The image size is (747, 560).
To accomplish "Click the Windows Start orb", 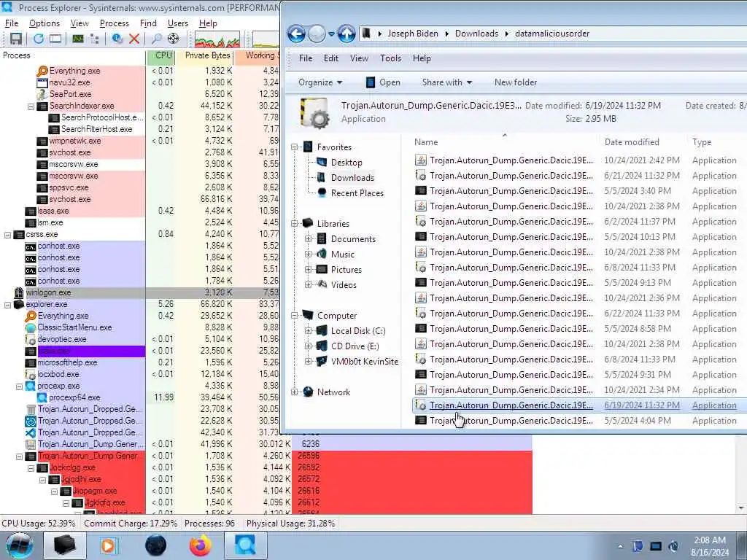I will click(x=20, y=545).
